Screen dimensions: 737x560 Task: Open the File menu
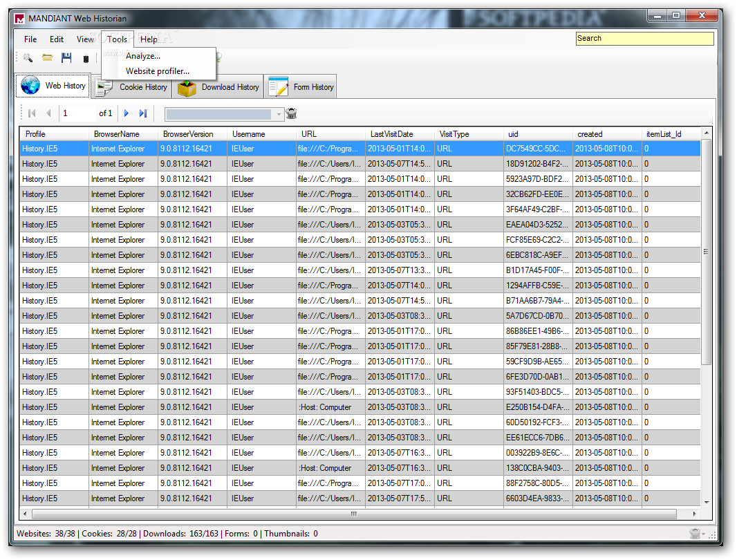click(30, 39)
